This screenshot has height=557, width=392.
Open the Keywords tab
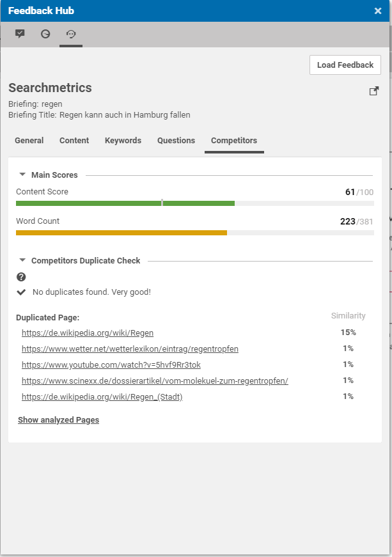click(x=123, y=141)
